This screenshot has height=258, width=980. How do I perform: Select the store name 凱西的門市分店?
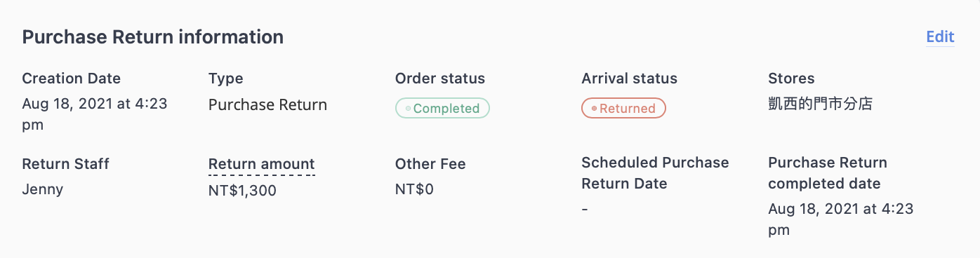coord(821,104)
